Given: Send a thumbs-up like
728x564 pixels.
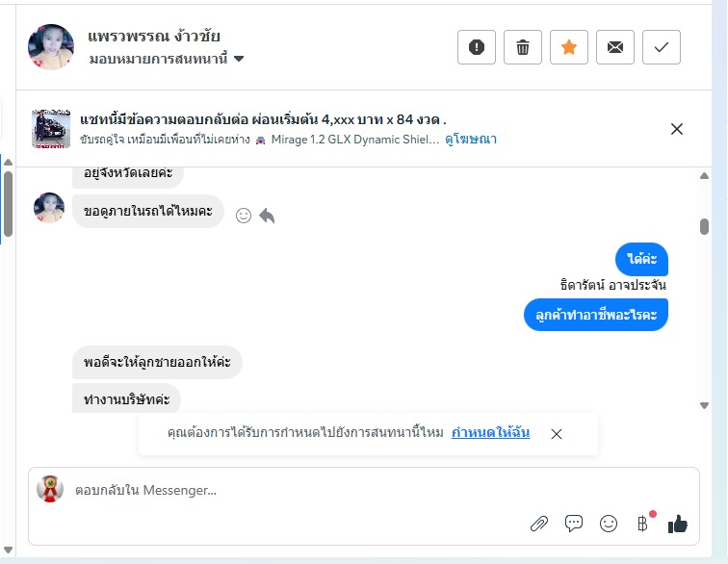Looking at the screenshot, I should 678,524.
